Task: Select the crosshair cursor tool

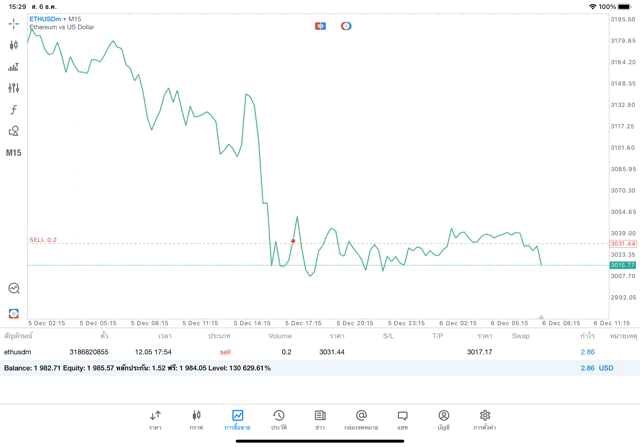Action: coord(13,23)
